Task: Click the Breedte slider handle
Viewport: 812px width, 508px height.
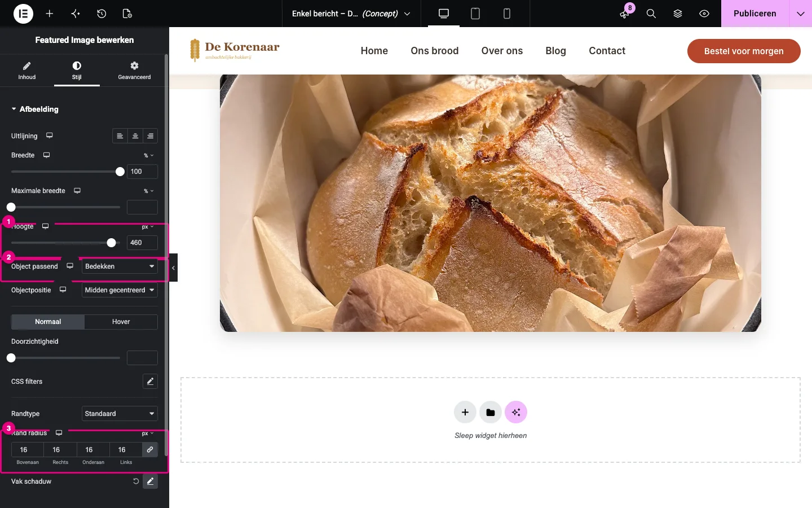Action: click(120, 172)
